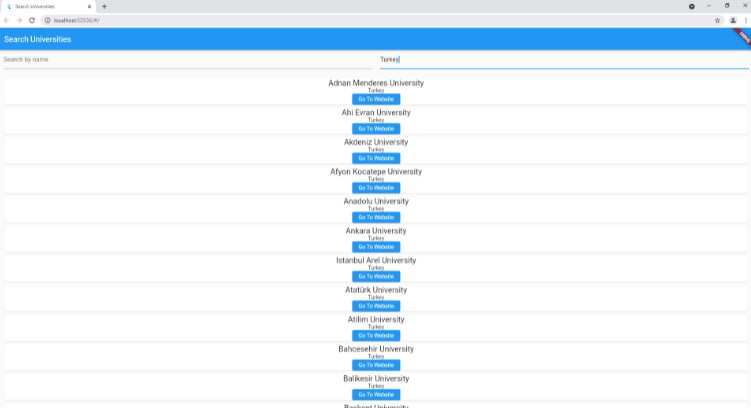Click the Adnan Menderes University name

click(376, 83)
